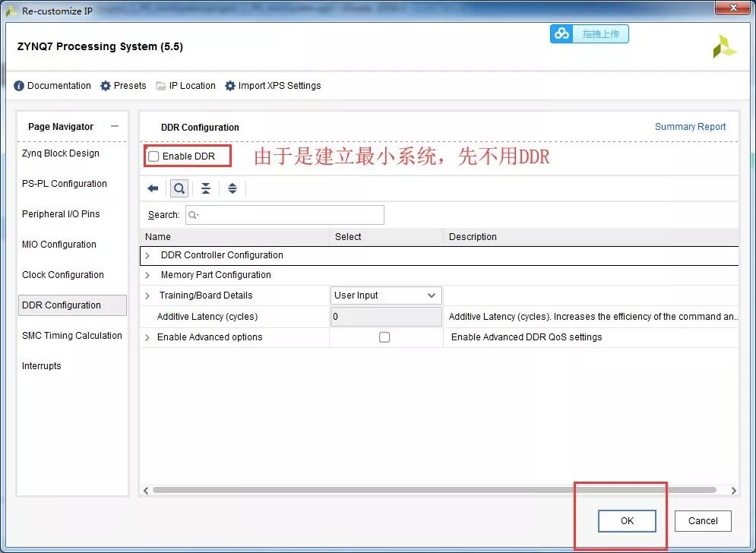The image size is (756, 553).
Task: Click the collapse all toolbar icon
Action: click(206, 188)
